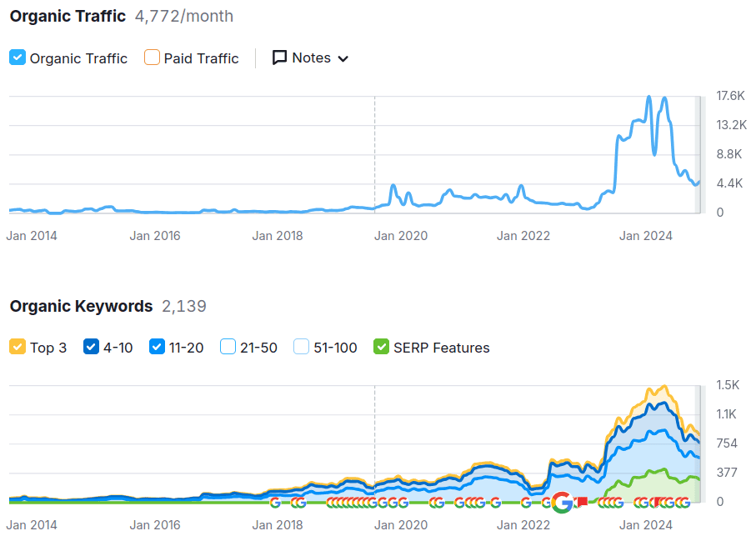Open the Notes menu label
This screenshot has width=756, height=541.
(x=311, y=58)
